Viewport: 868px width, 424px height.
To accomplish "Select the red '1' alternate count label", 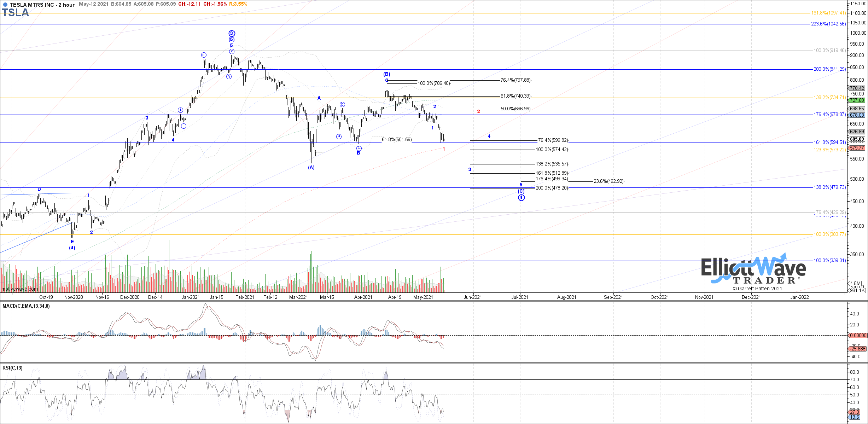I will click(x=444, y=149).
